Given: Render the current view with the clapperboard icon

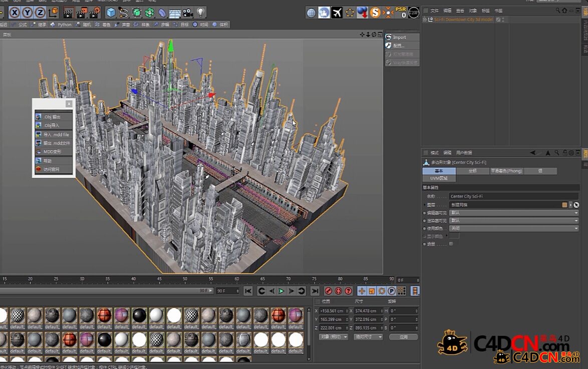Looking at the screenshot, I should [x=68, y=13].
